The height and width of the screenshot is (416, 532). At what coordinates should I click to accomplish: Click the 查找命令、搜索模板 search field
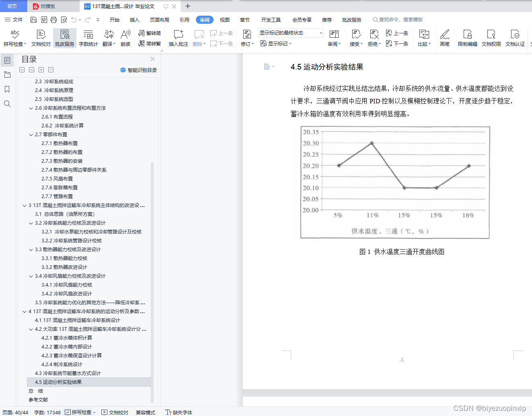[398, 20]
